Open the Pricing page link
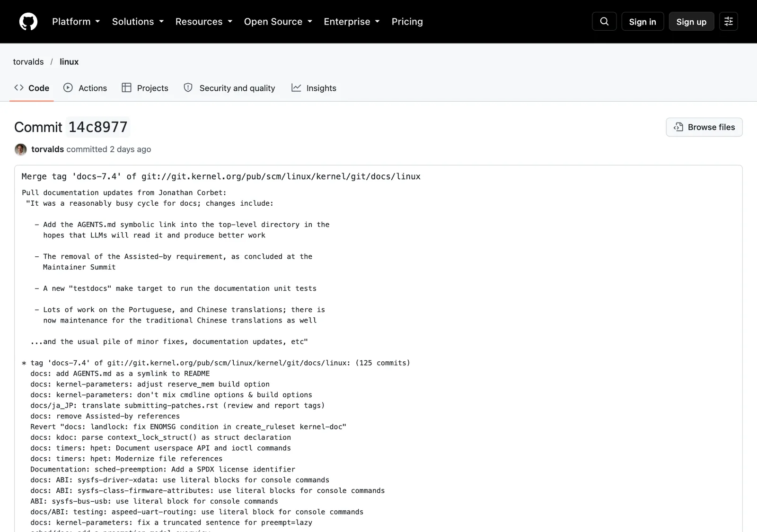The height and width of the screenshot is (532, 757). tap(407, 22)
